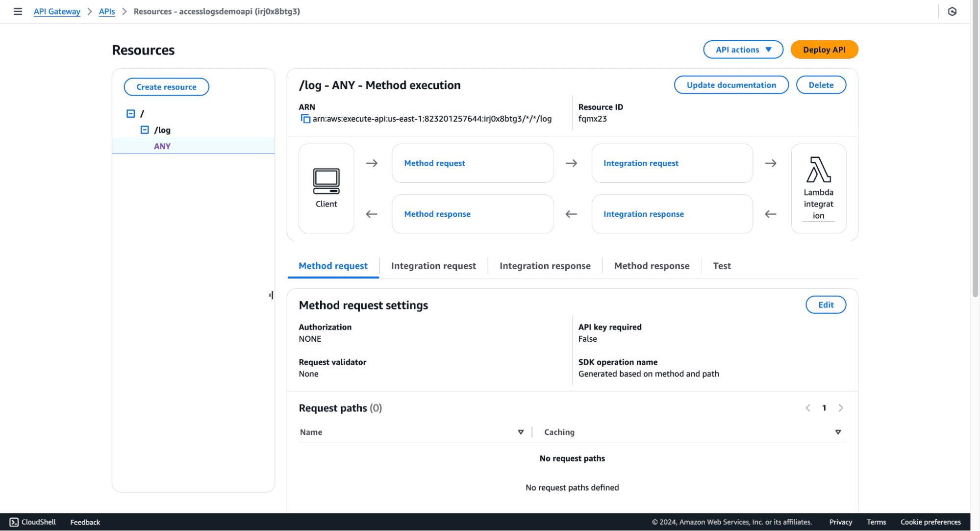Collapse the root / resource node
This screenshot has height=531, width=980.
point(130,114)
